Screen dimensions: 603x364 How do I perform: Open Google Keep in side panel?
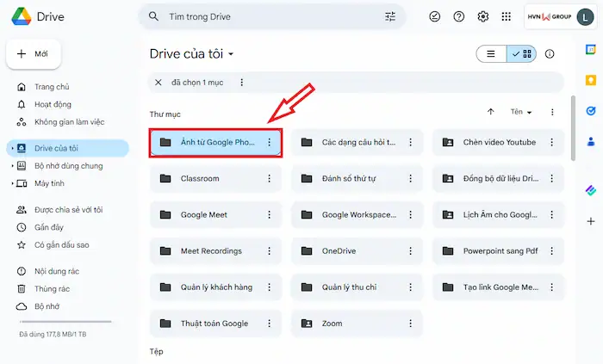point(590,81)
